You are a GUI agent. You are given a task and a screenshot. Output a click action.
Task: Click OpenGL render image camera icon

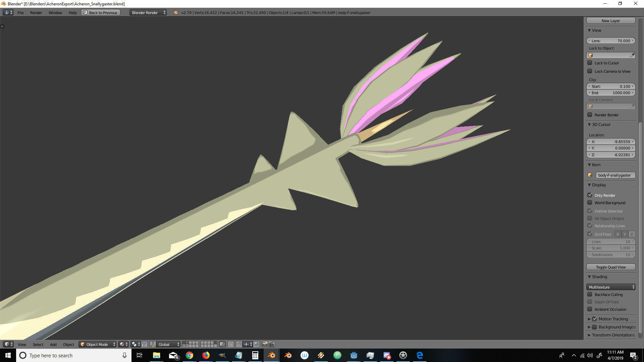265,344
